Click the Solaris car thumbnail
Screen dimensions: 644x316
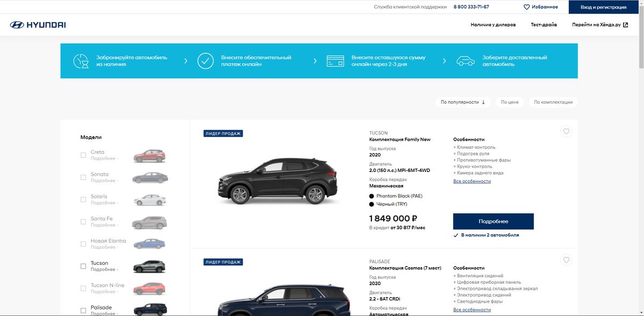(x=150, y=199)
